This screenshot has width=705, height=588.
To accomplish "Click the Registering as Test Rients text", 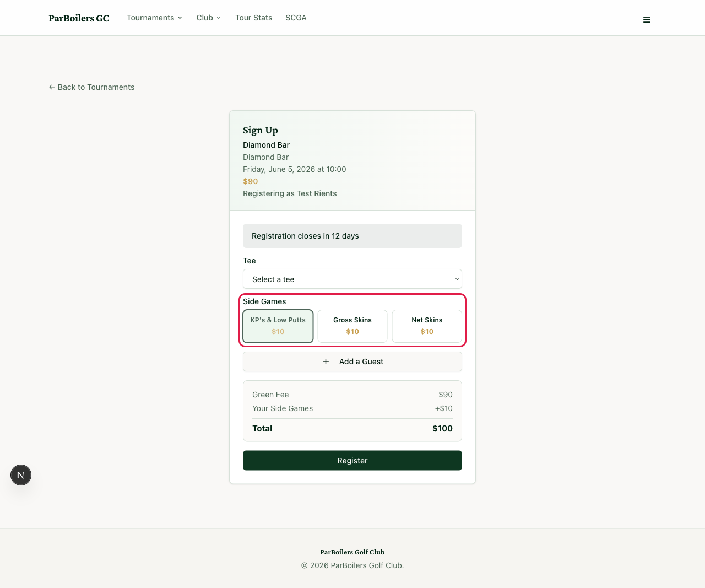I will 290,193.
